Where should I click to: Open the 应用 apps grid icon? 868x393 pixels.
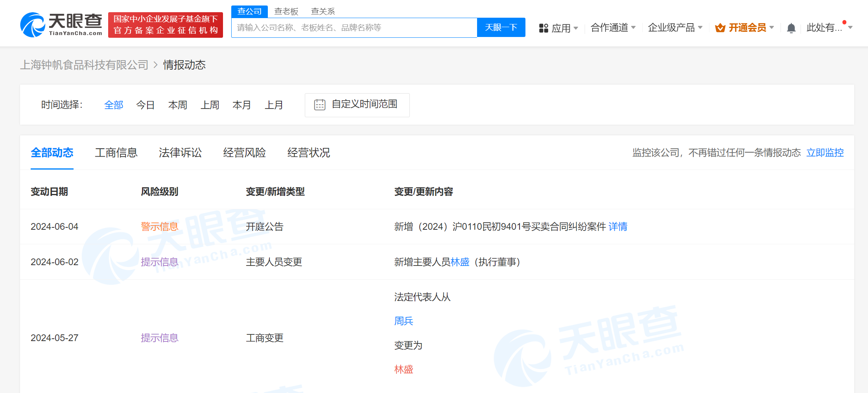click(x=544, y=28)
